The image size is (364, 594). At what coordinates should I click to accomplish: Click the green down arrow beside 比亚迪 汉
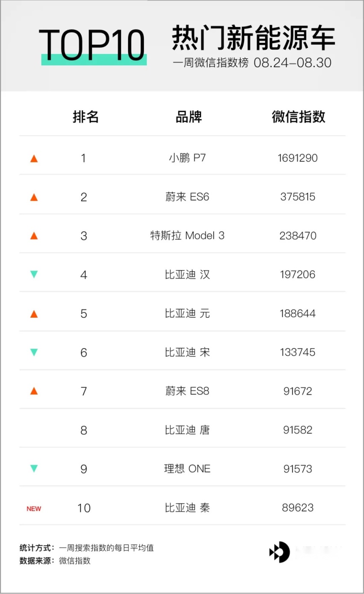click(34, 275)
